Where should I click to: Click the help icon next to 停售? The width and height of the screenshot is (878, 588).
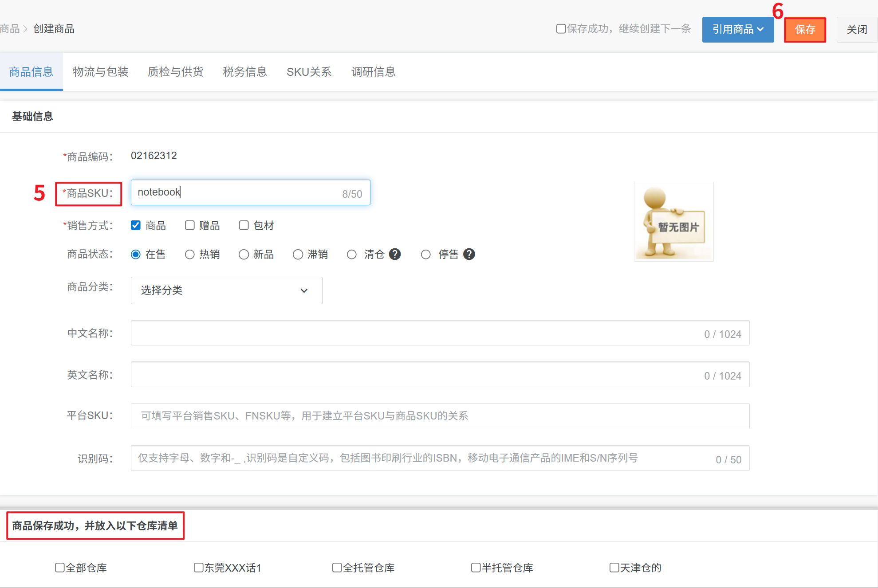tap(469, 254)
